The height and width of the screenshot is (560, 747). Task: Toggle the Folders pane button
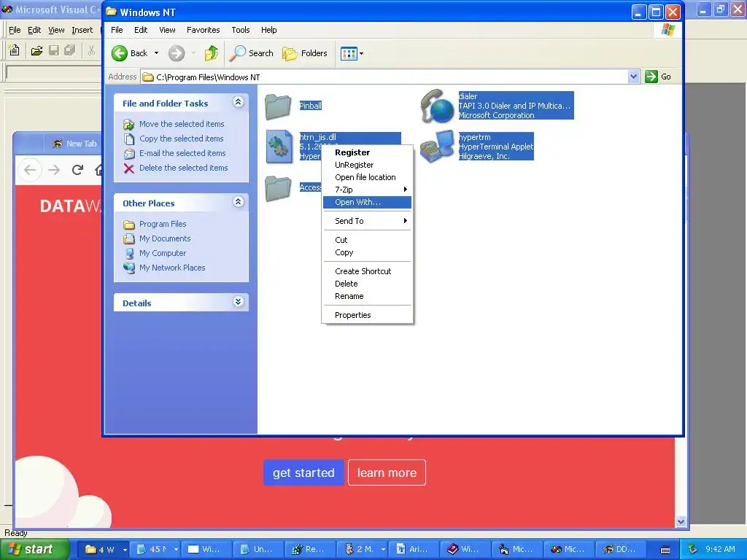coord(305,53)
